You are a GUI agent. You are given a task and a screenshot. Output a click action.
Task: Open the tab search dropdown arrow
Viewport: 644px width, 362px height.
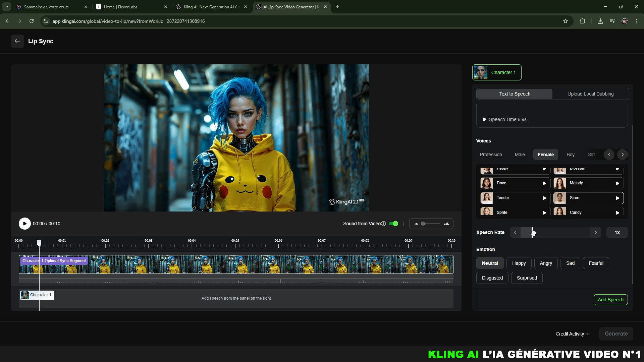tap(7, 7)
